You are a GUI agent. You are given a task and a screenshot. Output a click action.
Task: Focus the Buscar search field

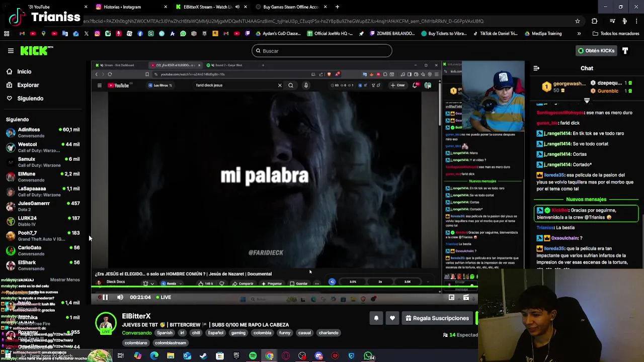(x=322, y=51)
